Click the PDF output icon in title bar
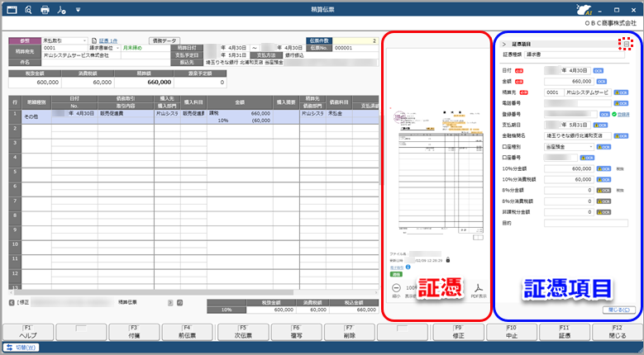The height and width of the screenshot is (355, 644). 62,10
